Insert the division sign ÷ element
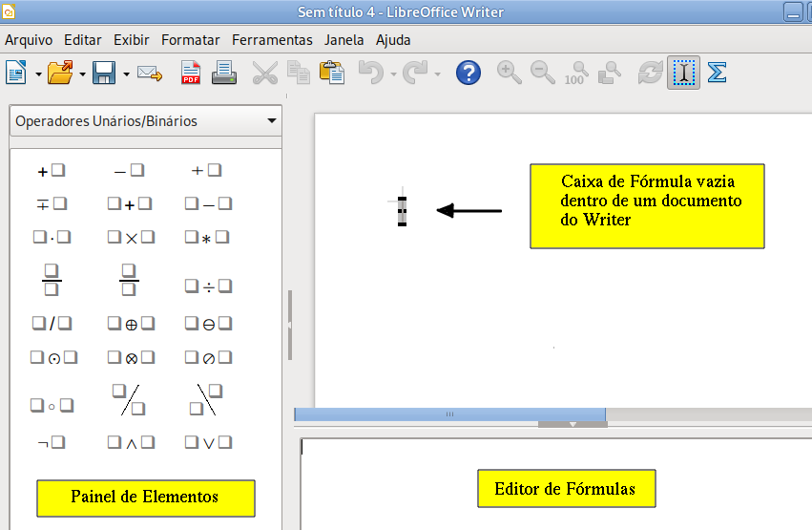Viewport: 812px width, 530px height. [x=208, y=286]
